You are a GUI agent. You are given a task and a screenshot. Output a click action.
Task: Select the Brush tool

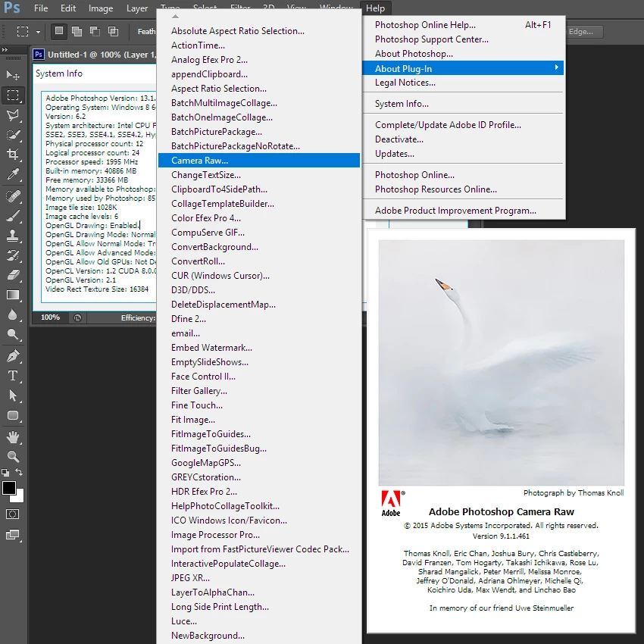pyautogui.click(x=13, y=216)
